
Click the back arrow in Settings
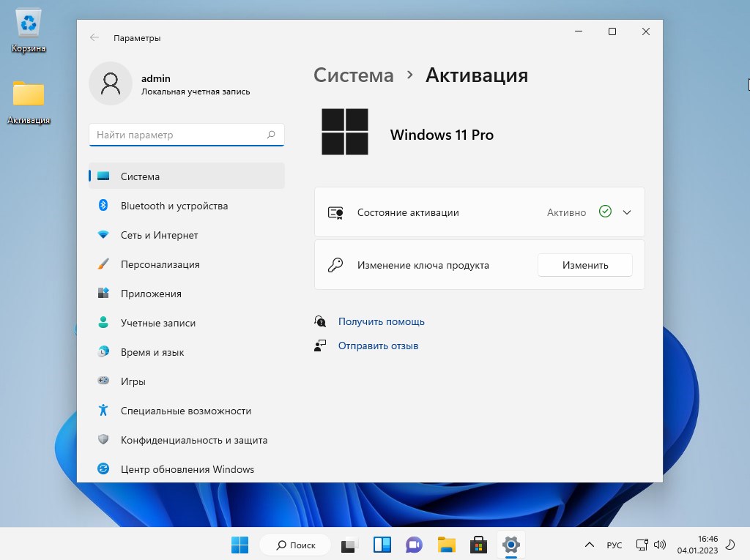tap(94, 37)
